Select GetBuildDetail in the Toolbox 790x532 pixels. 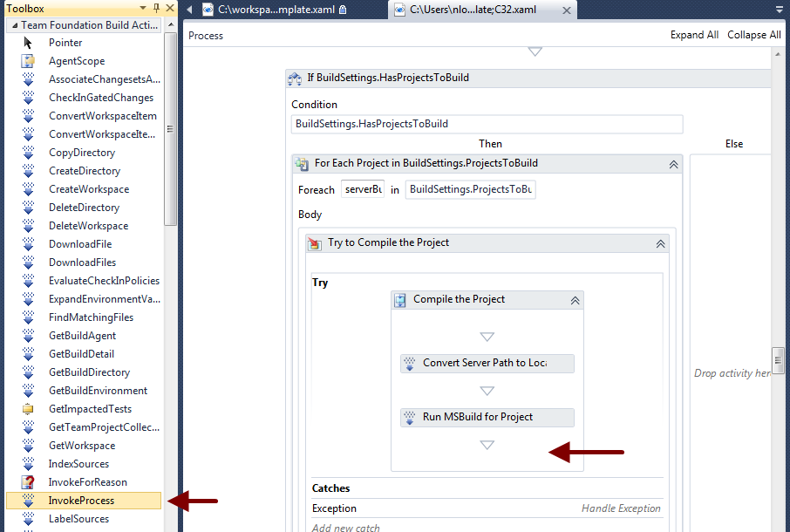84,354
